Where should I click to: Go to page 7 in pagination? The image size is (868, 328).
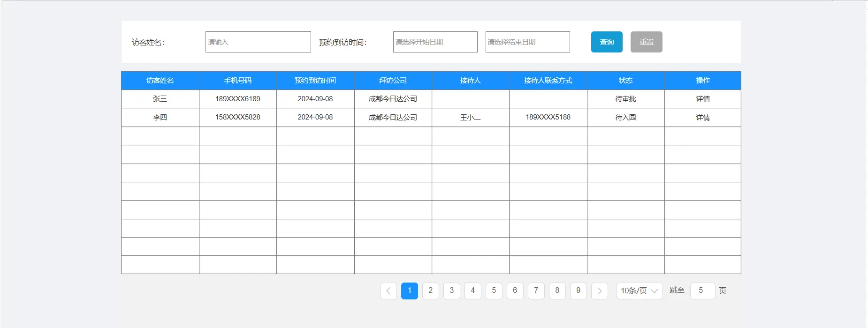536,291
